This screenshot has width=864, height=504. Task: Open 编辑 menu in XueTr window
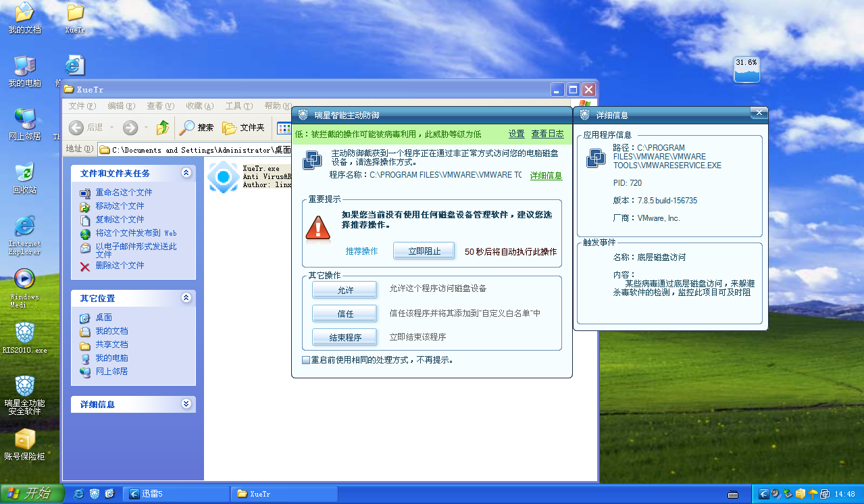click(x=121, y=106)
